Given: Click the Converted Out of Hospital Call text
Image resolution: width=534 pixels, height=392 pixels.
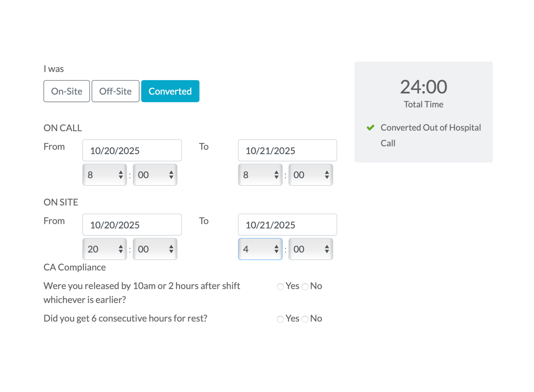Looking at the screenshot, I should tap(431, 135).
